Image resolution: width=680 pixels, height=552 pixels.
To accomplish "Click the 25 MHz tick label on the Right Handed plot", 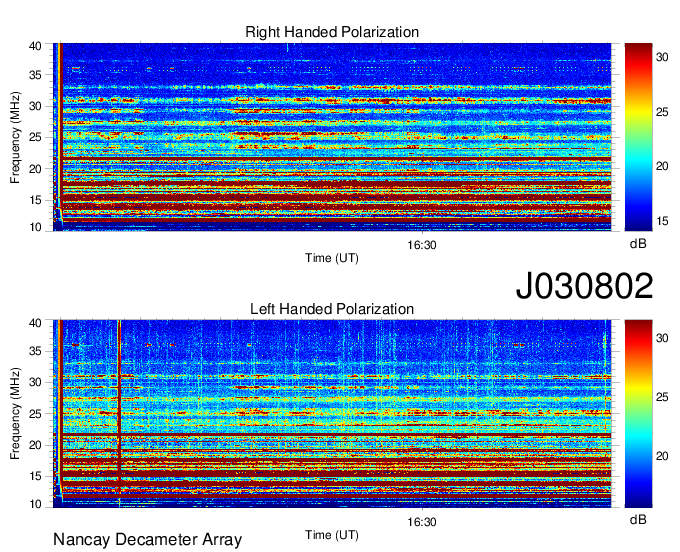I will (35, 137).
